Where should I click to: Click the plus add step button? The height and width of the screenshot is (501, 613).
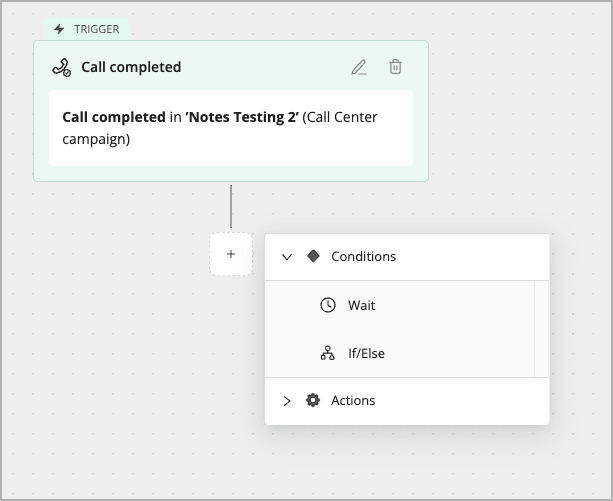point(231,254)
